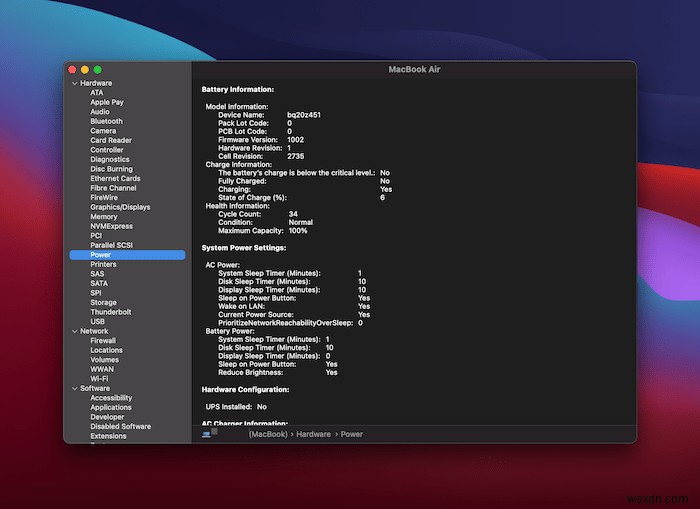Open the Graphics/Displays hardware entry
This screenshot has width=700, height=509.
[120, 207]
